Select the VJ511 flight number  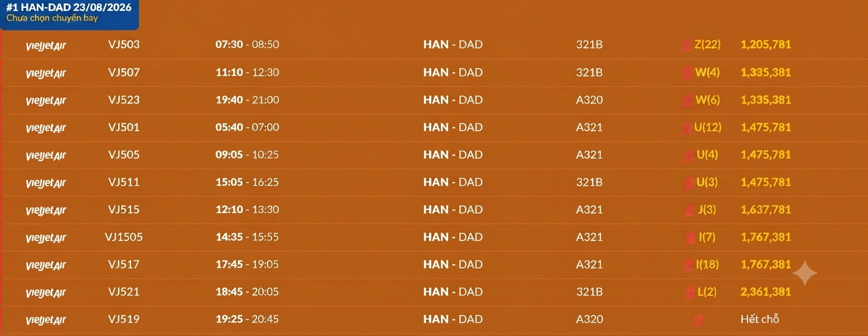tap(124, 182)
